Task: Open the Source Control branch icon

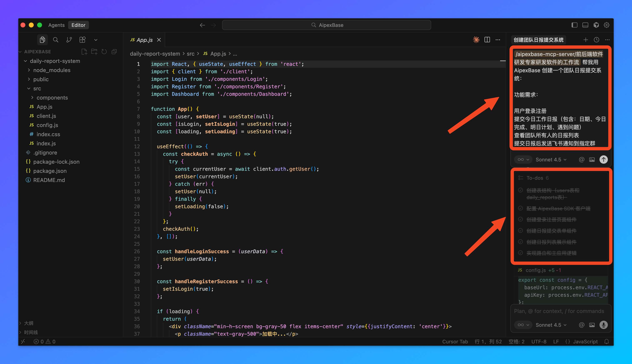Action: (69, 40)
